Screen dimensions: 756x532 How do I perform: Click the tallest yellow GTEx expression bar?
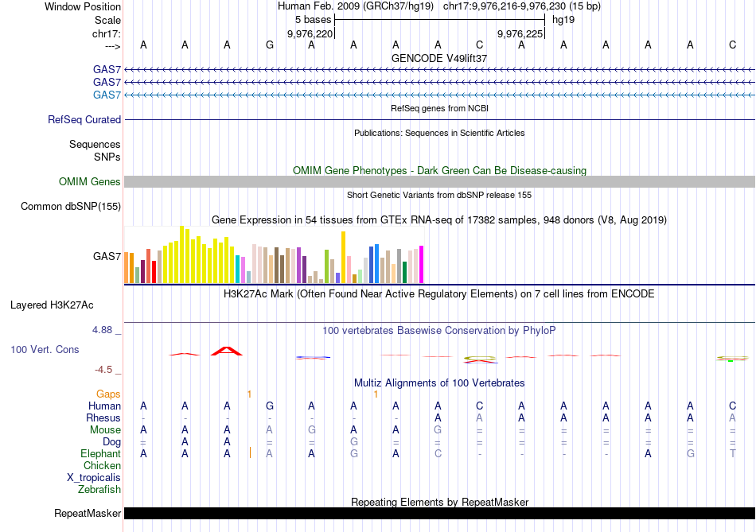[x=181, y=254]
